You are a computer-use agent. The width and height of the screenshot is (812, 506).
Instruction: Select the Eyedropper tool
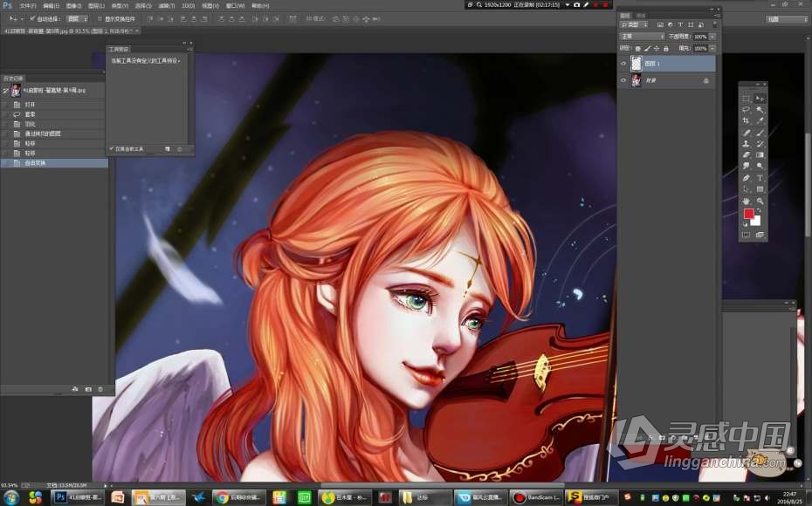coord(760,121)
